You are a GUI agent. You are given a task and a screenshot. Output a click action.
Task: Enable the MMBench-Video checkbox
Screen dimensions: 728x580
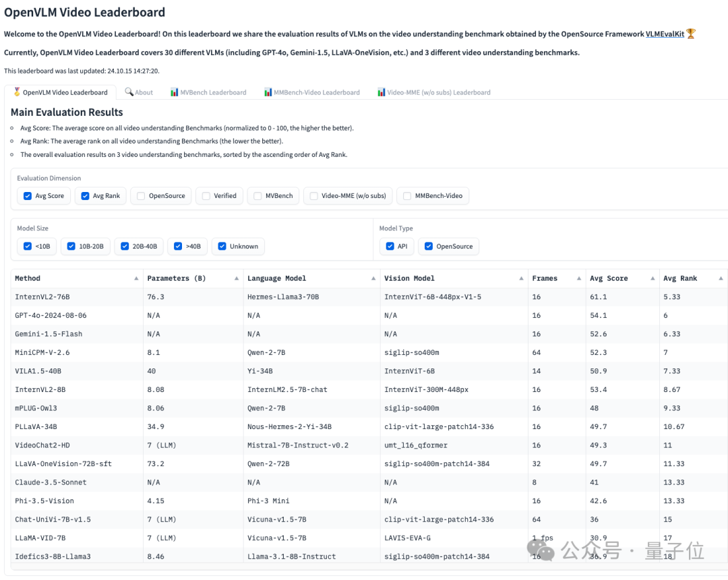point(407,196)
